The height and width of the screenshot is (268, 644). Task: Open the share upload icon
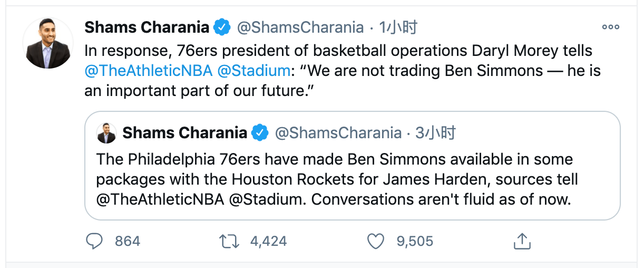[521, 242]
